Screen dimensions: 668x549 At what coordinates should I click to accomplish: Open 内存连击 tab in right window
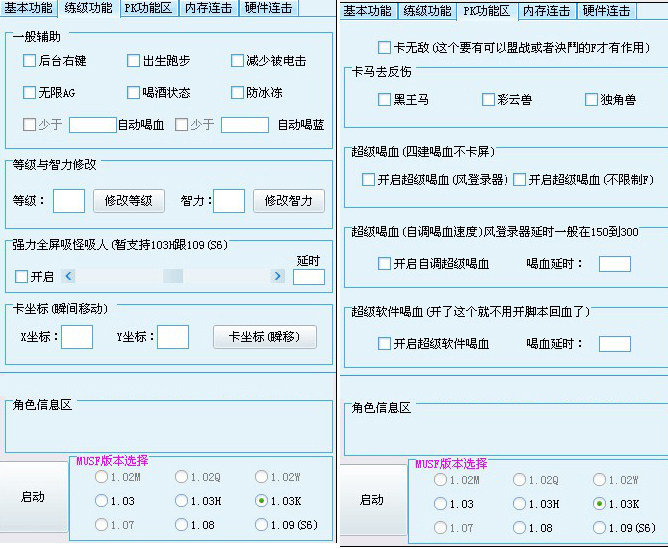coord(547,11)
